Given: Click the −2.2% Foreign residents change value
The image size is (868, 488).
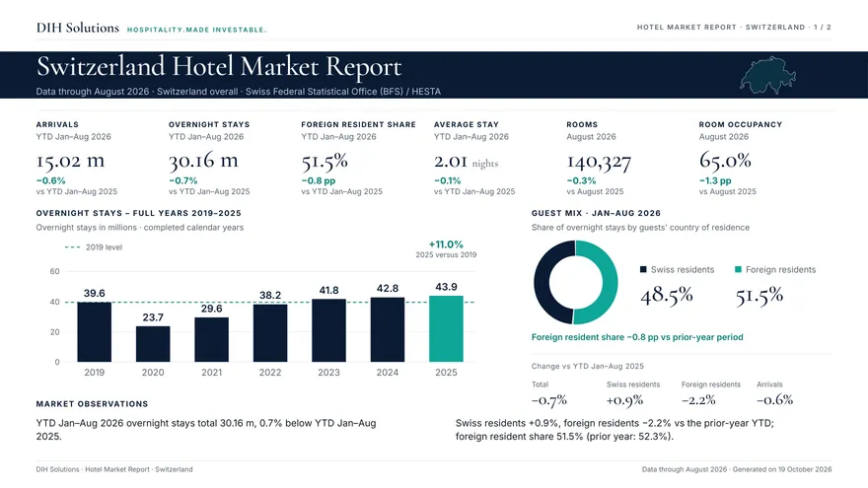Looking at the screenshot, I should (x=698, y=399).
